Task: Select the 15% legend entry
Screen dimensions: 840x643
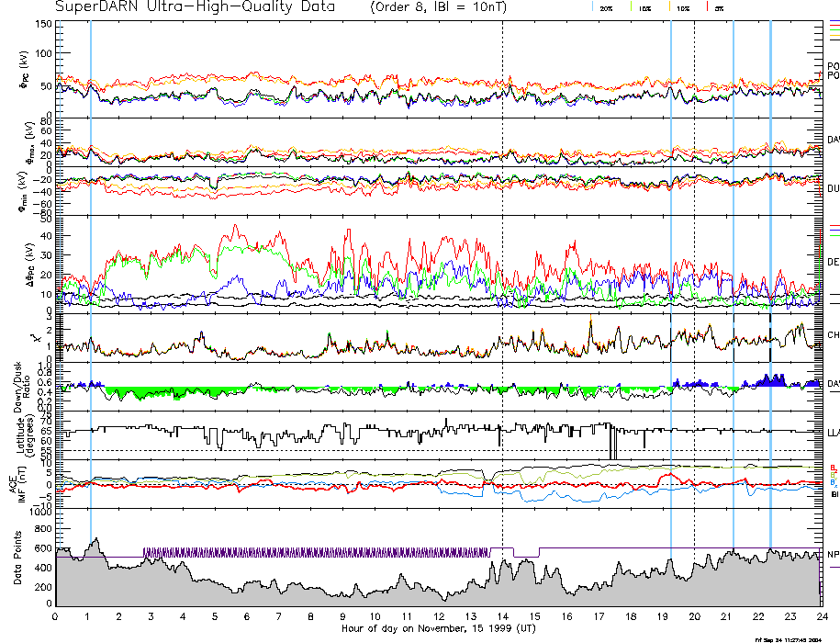Action: pos(644,7)
